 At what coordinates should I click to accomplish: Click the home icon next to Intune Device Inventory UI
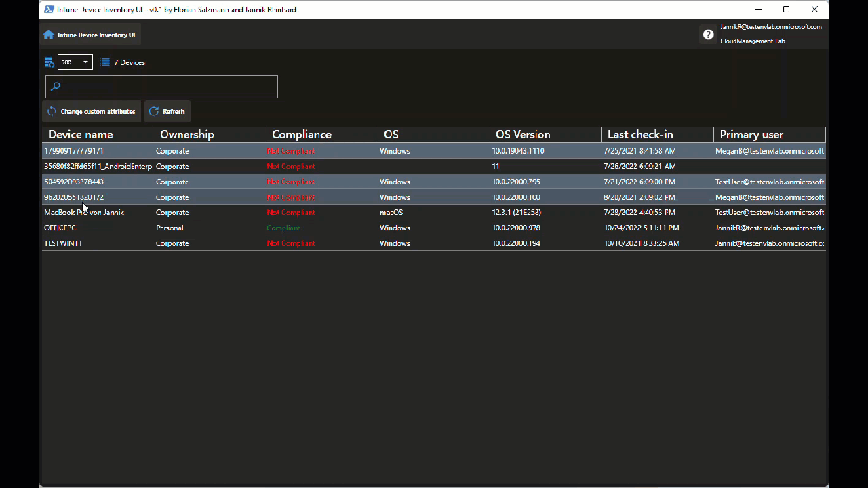point(47,34)
